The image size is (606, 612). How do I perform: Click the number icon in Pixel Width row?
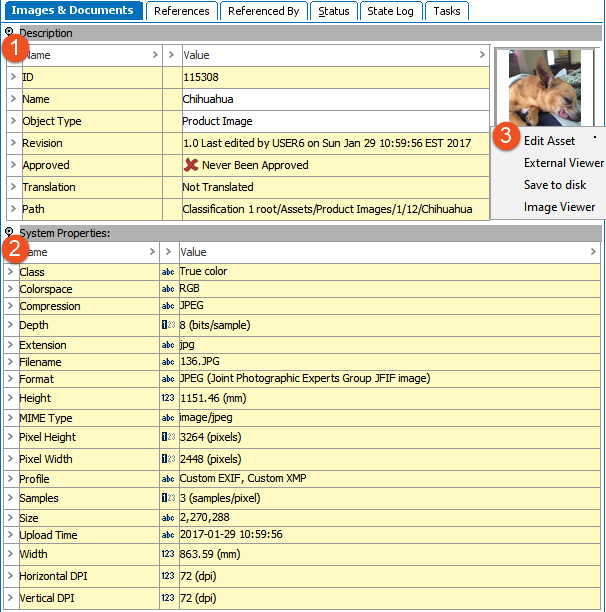click(x=168, y=459)
